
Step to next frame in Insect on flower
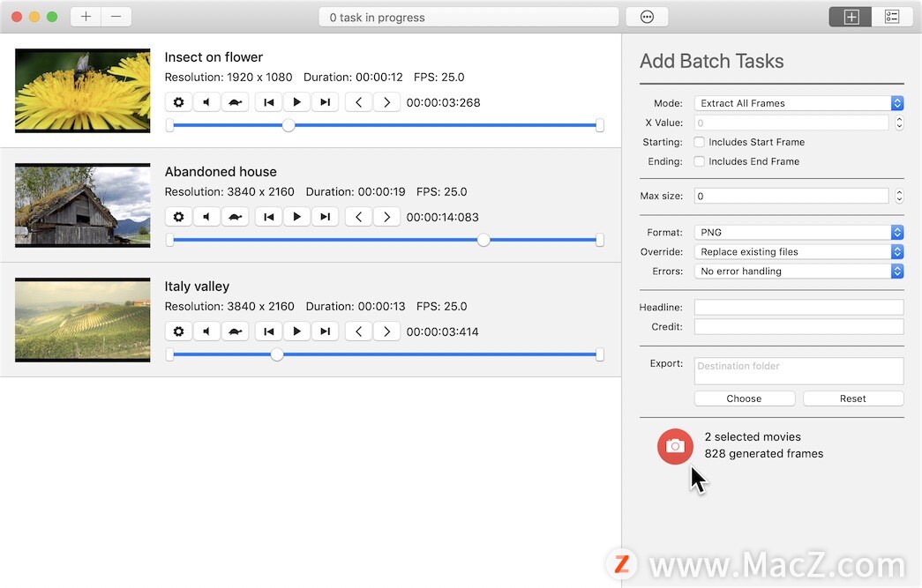[387, 102]
